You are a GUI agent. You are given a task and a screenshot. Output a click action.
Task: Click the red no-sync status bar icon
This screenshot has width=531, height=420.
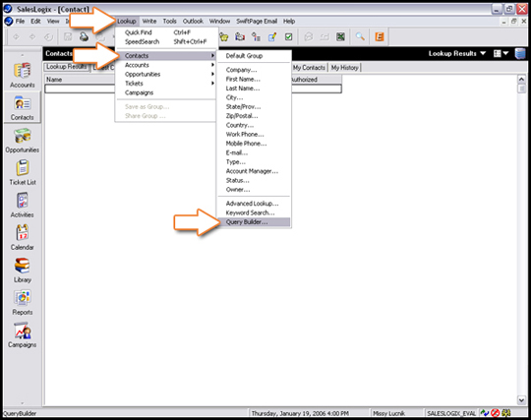(496, 413)
